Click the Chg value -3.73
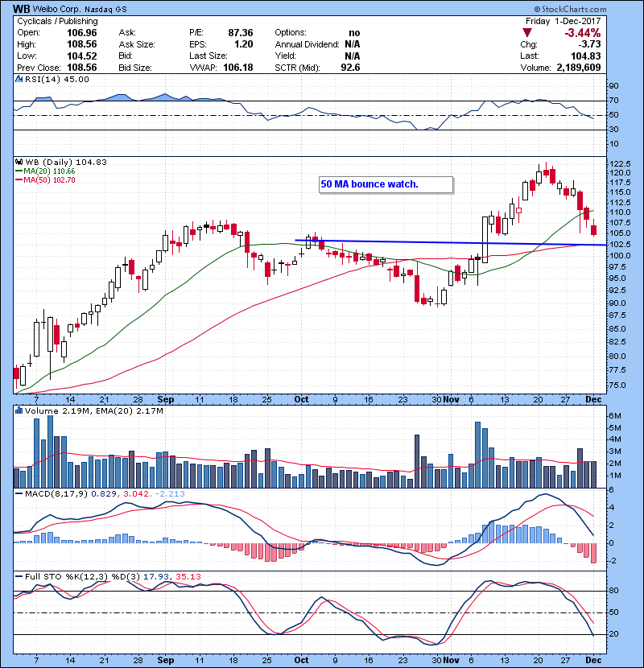This screenshot has height=668, width=644. [x=589, y=44]
